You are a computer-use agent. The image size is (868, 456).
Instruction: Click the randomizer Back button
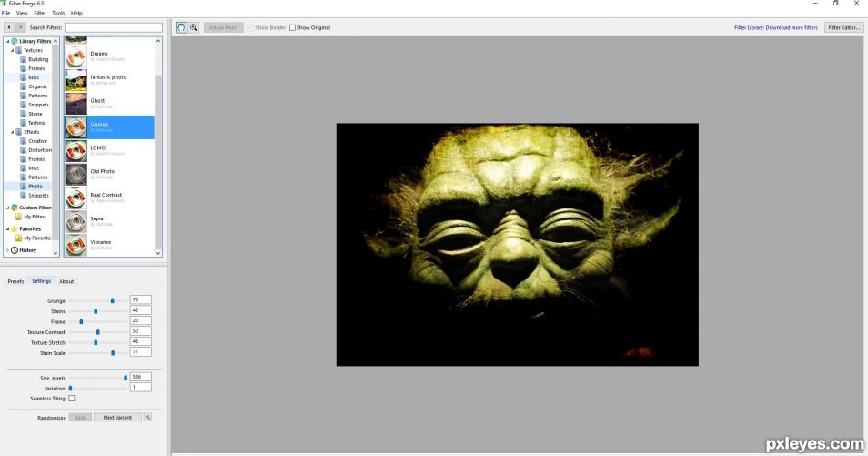[80, 417]
